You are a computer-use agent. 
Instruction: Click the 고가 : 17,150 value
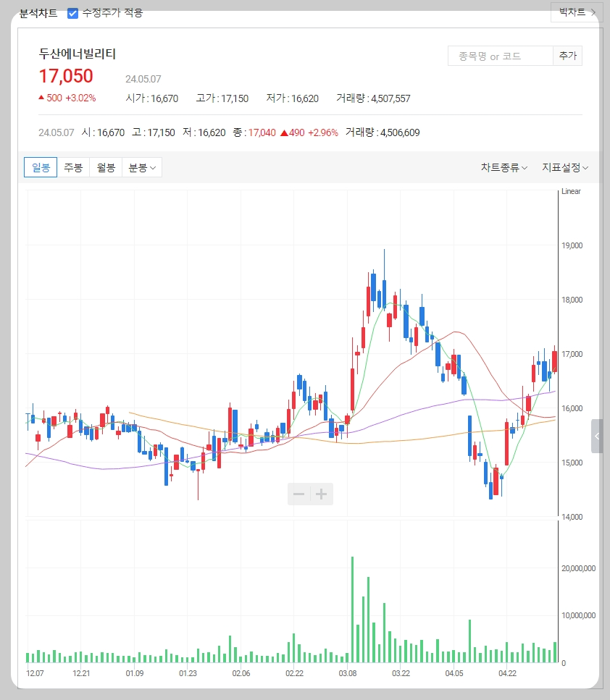click(222, 98)
